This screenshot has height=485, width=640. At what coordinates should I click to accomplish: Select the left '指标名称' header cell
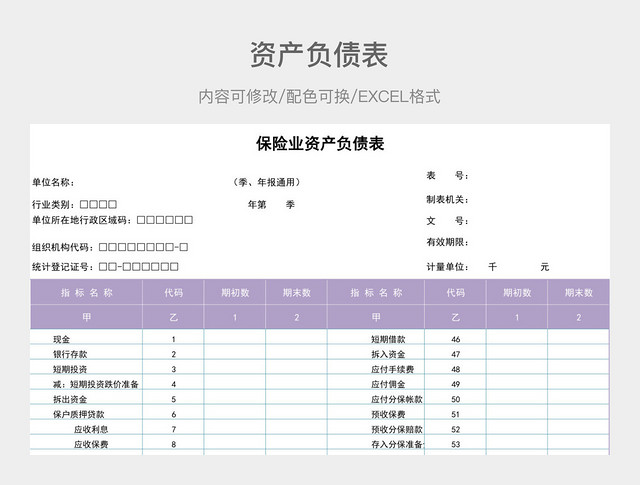[x=87, y=292]
